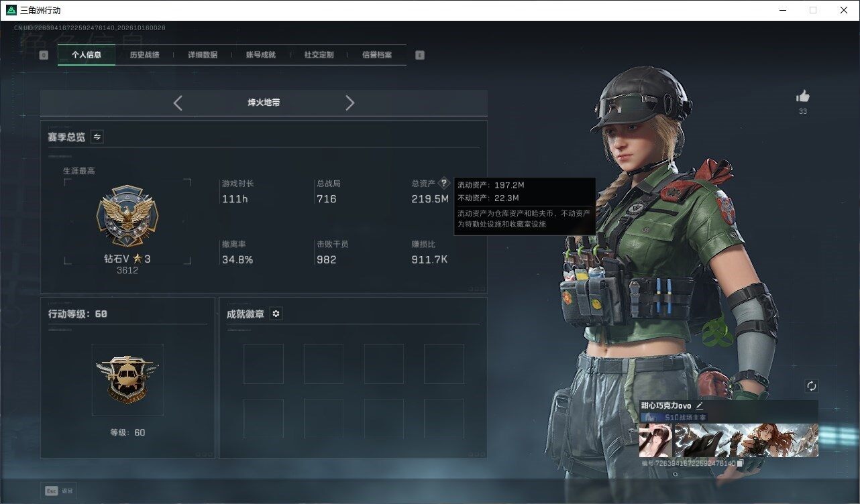Viewport: 860px width, 504px height.
Task: Go to the 社交定制 tab
Action: pyautogui.click(x=319, y=55)
